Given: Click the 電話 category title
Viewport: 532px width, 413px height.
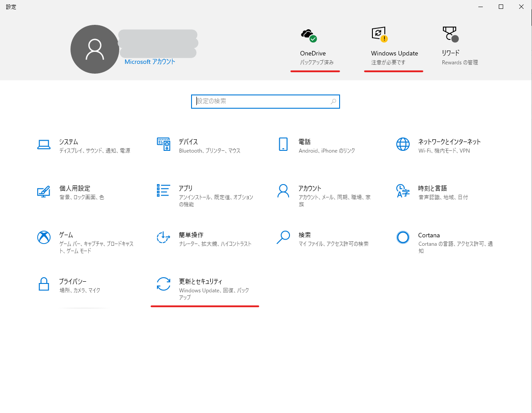Looking at the screenshot, I should (x=305, y=142).
